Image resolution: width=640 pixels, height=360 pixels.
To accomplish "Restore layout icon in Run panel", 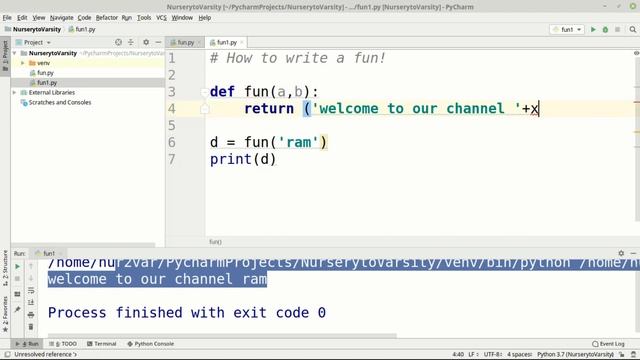I will 18,294.
